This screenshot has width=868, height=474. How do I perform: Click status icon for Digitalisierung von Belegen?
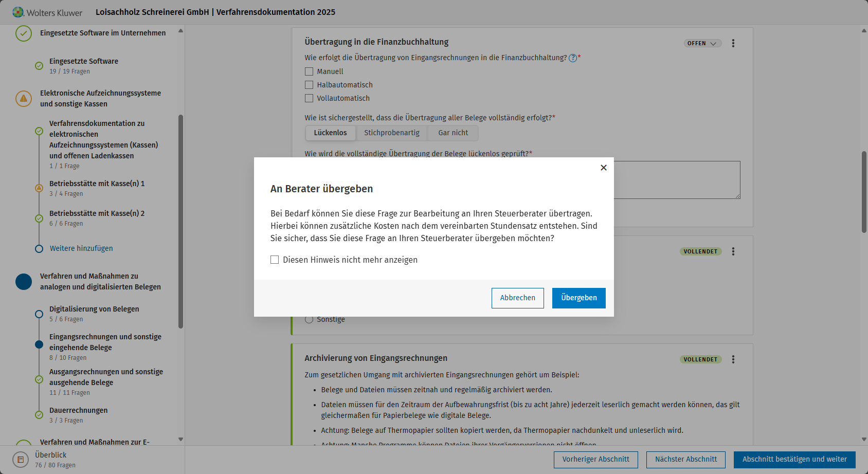39,314
